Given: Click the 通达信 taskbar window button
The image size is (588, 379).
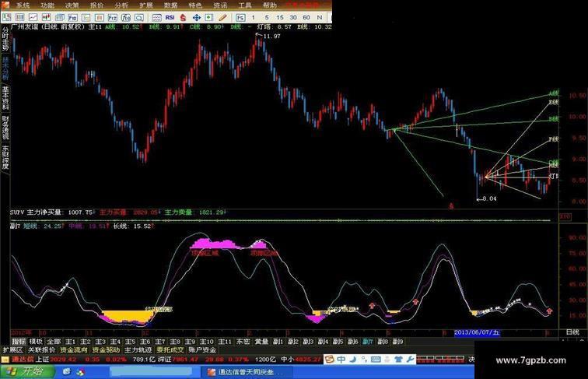Looking at the screenshot, I should 246,372.
